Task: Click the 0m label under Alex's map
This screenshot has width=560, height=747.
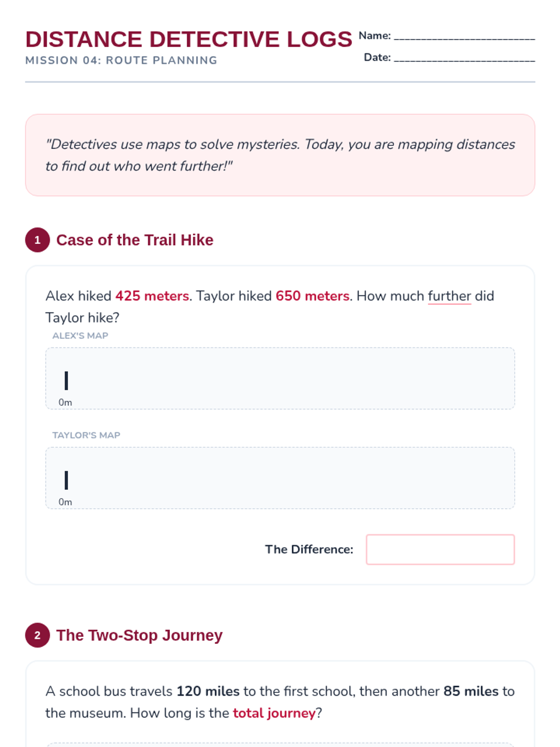Action: (65, 402)
